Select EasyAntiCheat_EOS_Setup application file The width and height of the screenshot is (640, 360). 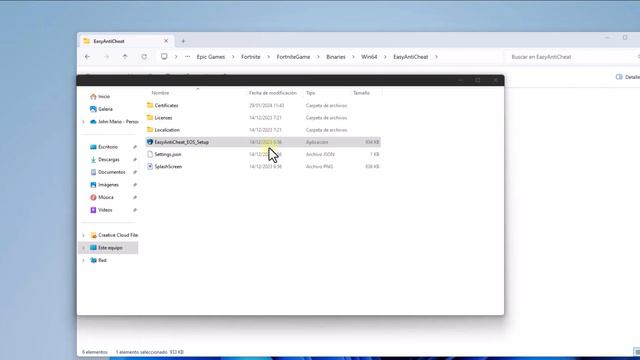coord(263,142)
